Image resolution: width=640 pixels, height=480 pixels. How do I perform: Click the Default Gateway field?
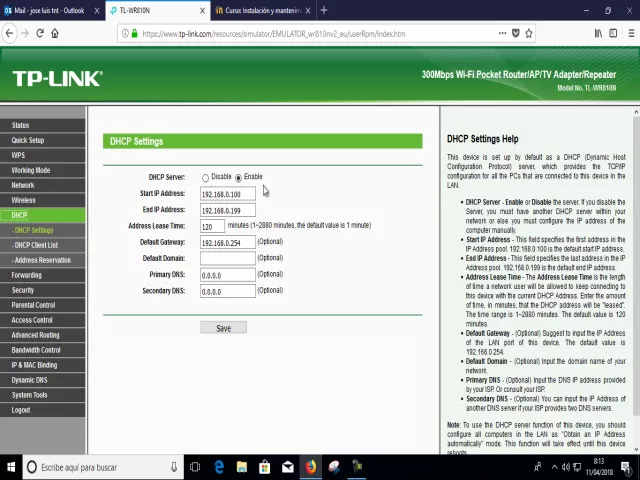[x=228, y=242]
